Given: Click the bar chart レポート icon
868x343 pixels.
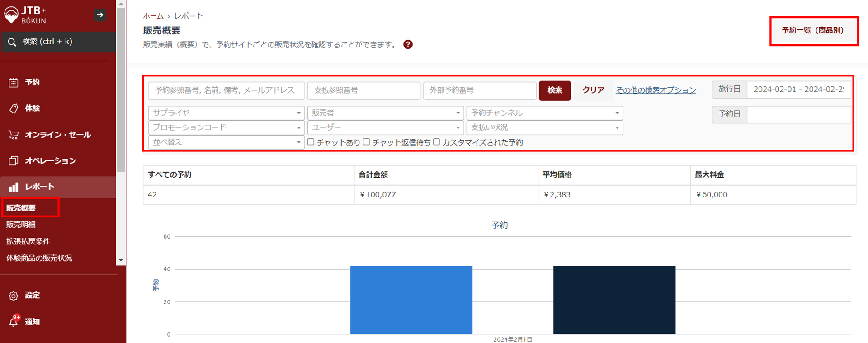Looking at the screenshot, I should tap(14, 187).
